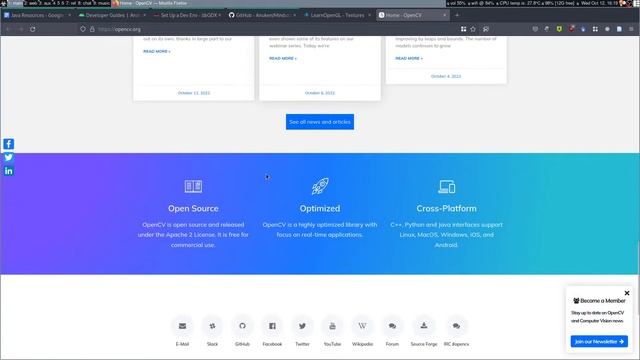This screenshot has height=360, width=640.
Task: Share page via Twitter side button
Action: [9, 157]
